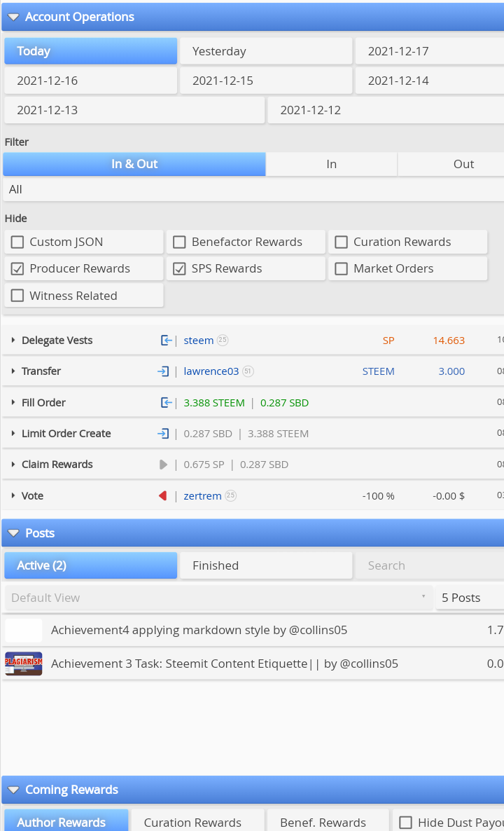This screenshot has width=504, height=831.
Task: Select the 2021-12-16 date tab
Action: [x=90, y=81]
